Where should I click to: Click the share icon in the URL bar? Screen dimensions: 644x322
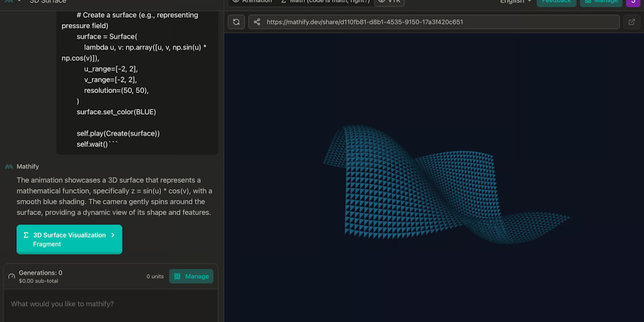257,22
